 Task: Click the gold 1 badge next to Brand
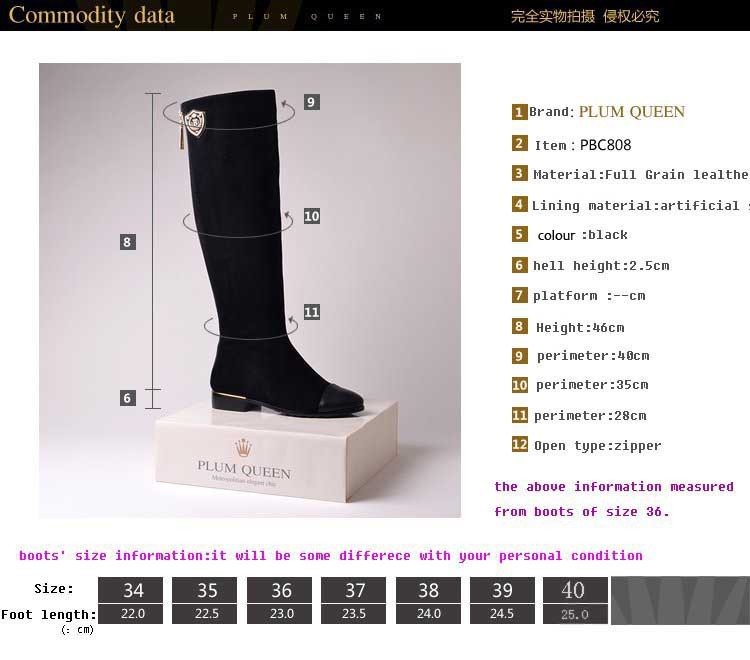click(519, 112)
